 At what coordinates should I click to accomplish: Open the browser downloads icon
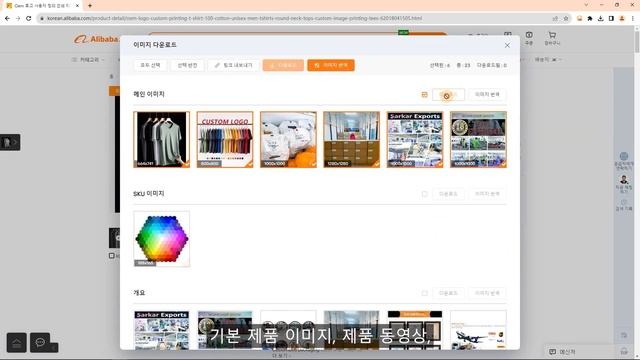point(600,18)
